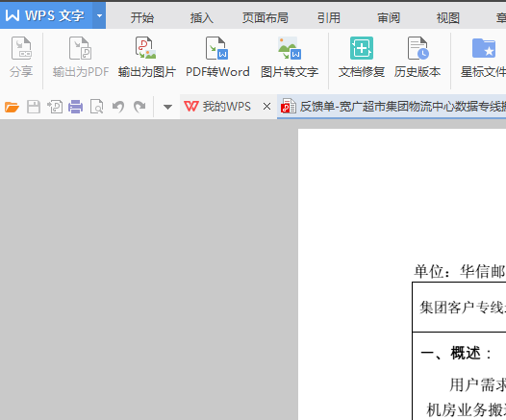Switch to the 插入 ribbon tab
506x420 pixels.
[202, 17]
